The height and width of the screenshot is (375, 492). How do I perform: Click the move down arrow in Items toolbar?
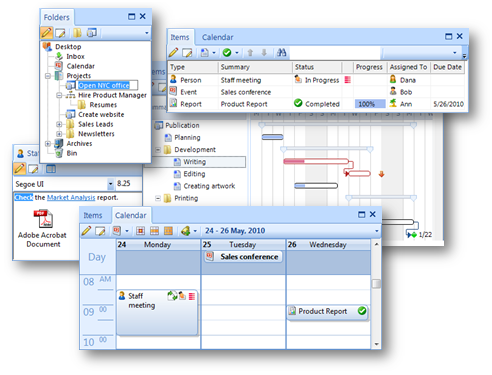[264, 53]
